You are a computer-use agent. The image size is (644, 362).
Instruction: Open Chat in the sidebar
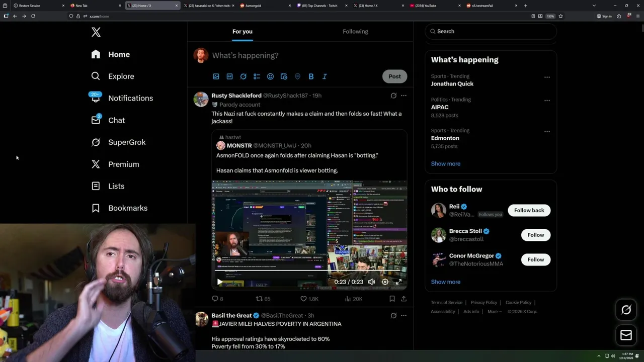(108, 120)
